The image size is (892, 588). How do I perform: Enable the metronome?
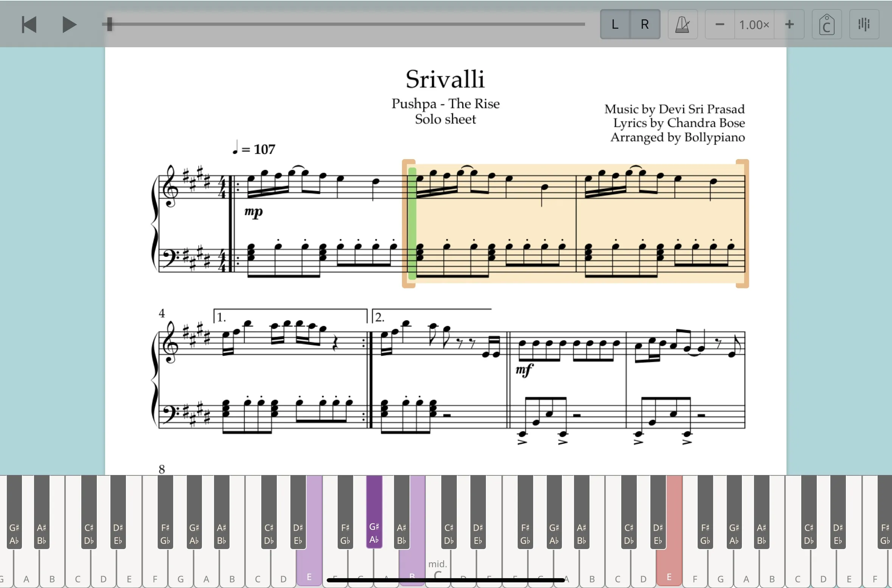coord(683,25)
